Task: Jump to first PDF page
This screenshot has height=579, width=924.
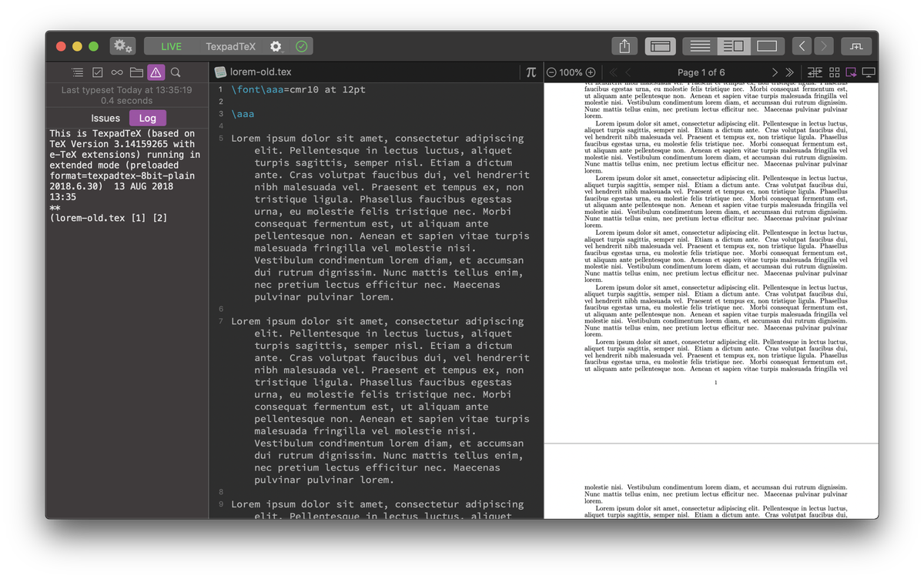Action: 614,72
